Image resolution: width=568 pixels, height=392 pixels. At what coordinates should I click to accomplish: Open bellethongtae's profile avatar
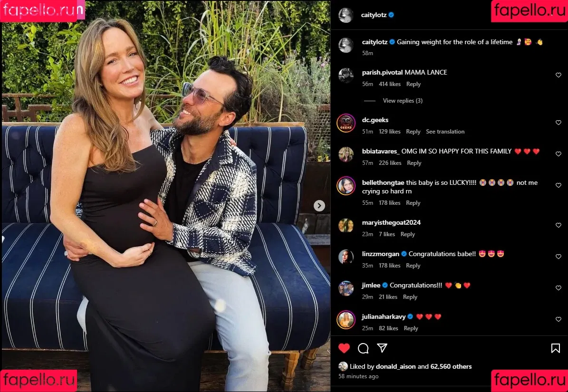coord(346,186)
